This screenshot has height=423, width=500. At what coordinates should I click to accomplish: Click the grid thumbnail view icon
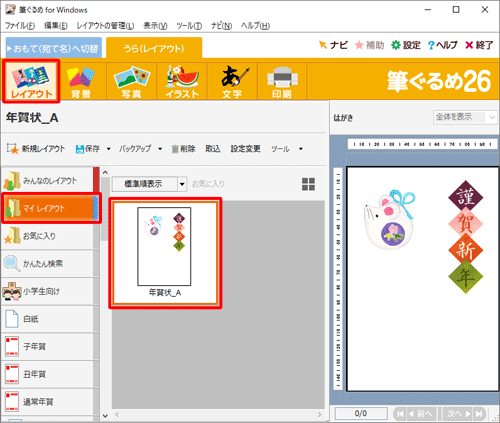tap(308, 184)
